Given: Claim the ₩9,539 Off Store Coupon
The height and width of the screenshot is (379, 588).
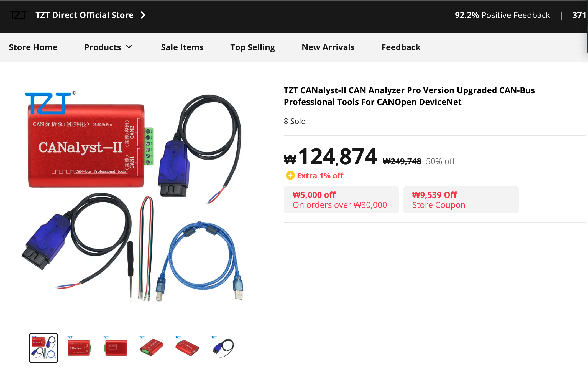Looking at the screenshot, I should point(461,200).
